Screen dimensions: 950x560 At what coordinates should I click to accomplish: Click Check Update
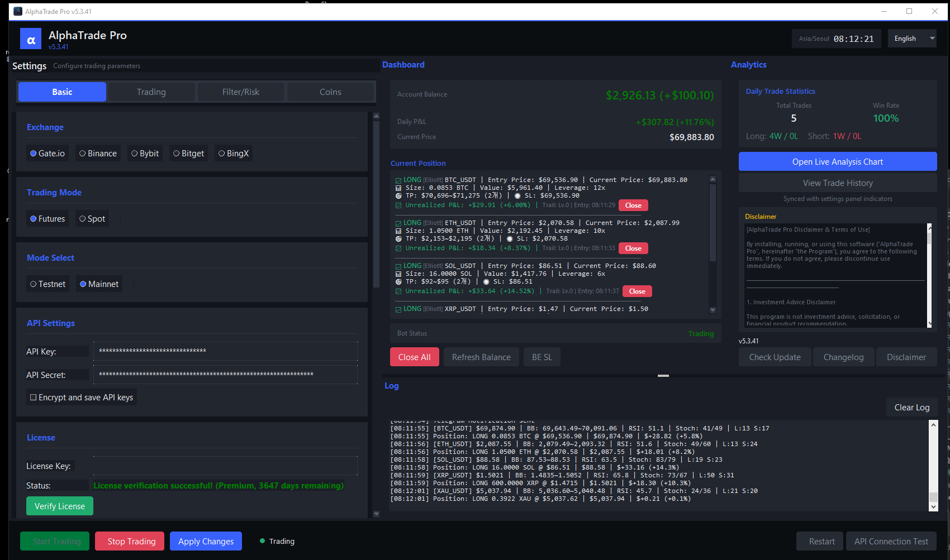(775, 357)
